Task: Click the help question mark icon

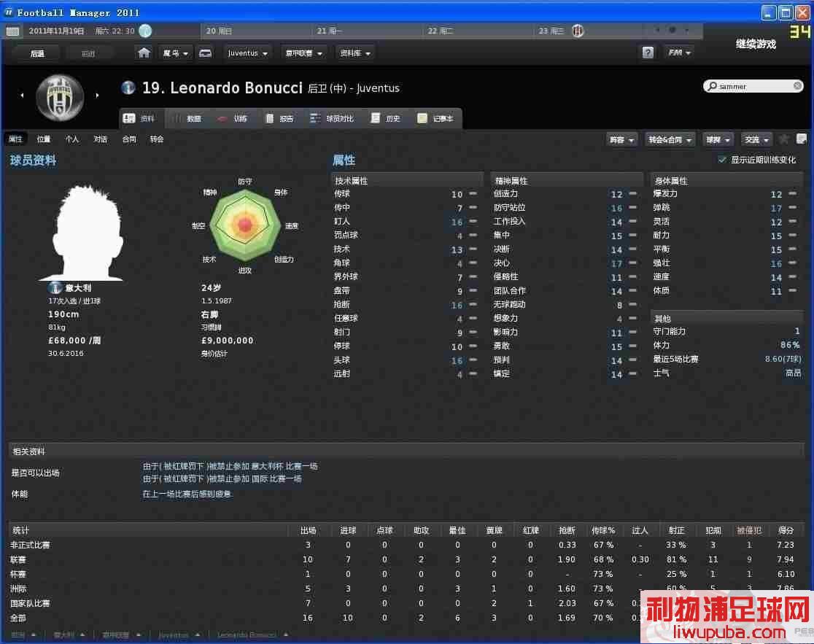Action: 648,53
